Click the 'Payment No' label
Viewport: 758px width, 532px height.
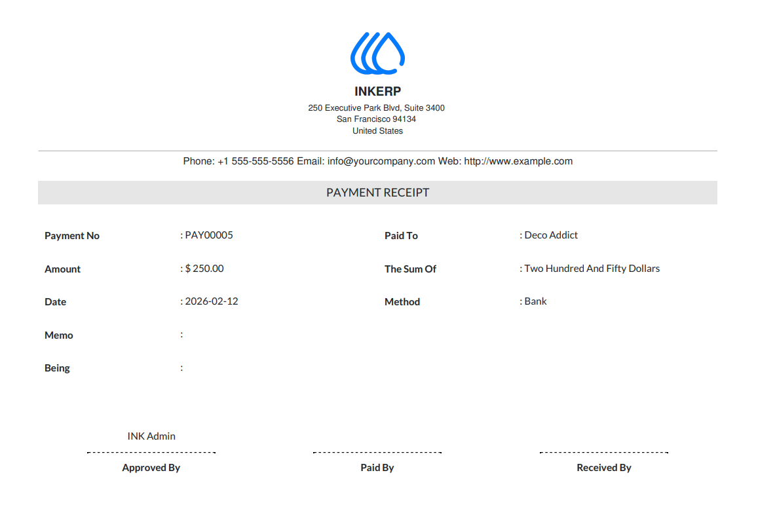pos(72,235)
